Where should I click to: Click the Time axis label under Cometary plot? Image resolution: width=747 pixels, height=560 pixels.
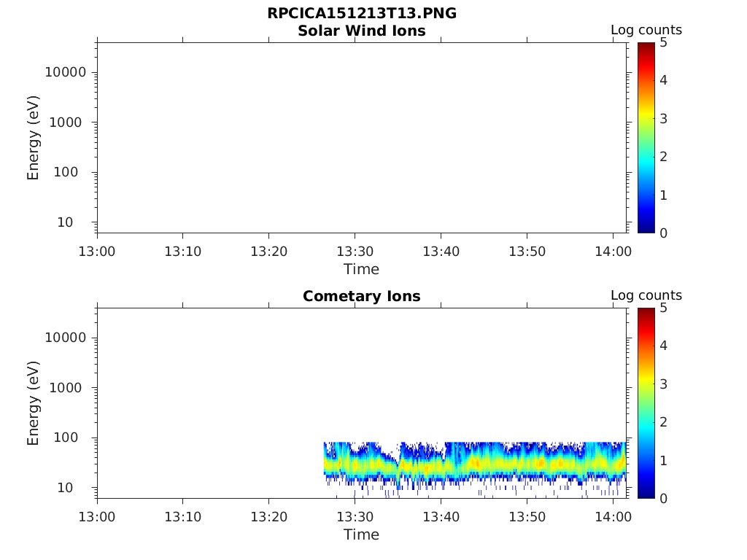(x=362, y=534)
